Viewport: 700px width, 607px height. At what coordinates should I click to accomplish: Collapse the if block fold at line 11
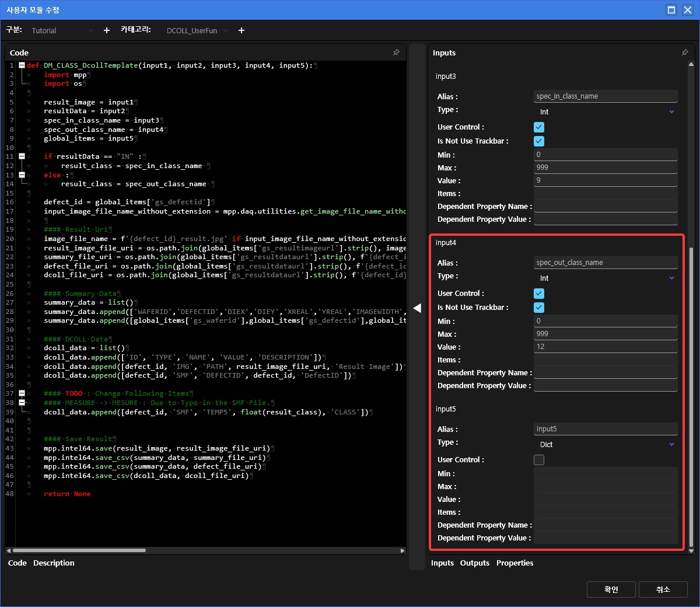[22, 156]
